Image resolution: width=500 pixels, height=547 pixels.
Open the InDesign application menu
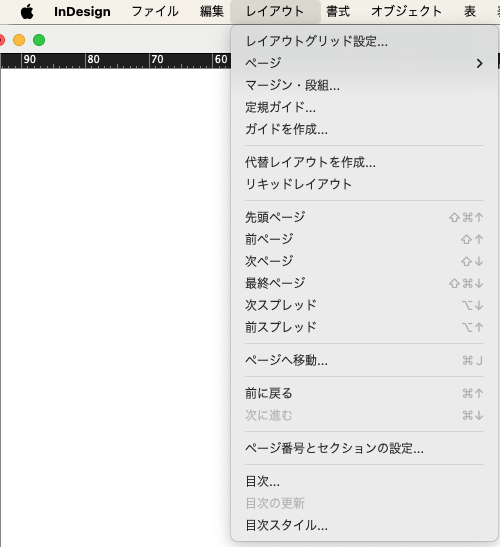point(82,12)
